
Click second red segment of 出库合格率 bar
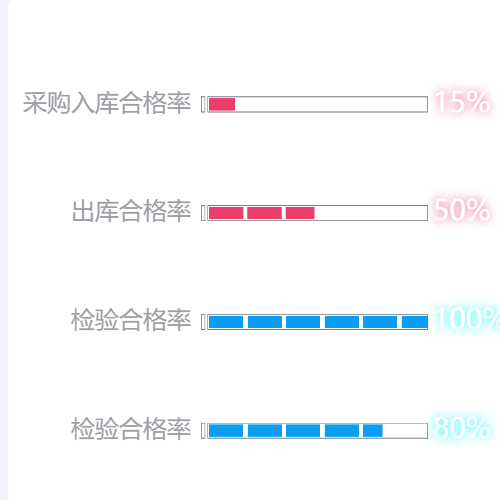(x=264, y=213)
